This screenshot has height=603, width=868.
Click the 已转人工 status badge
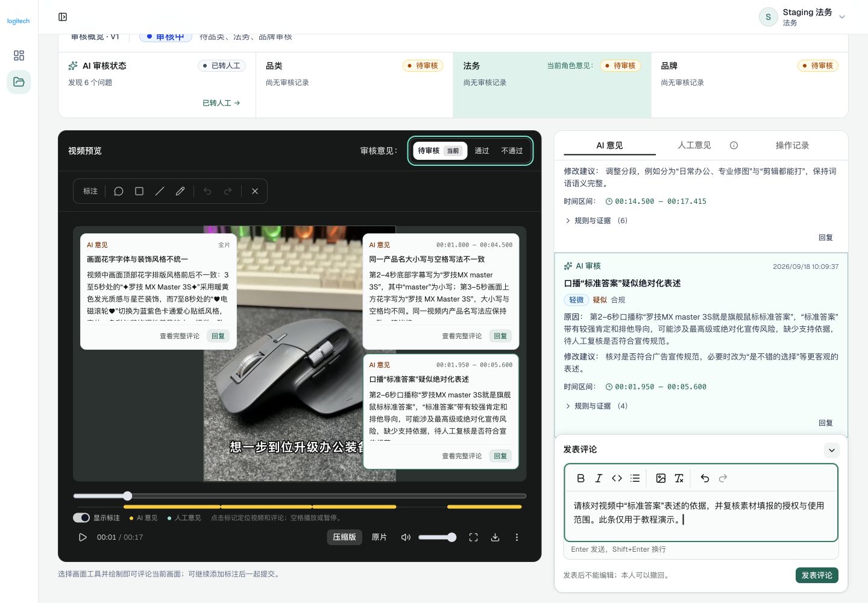(222, 66)
